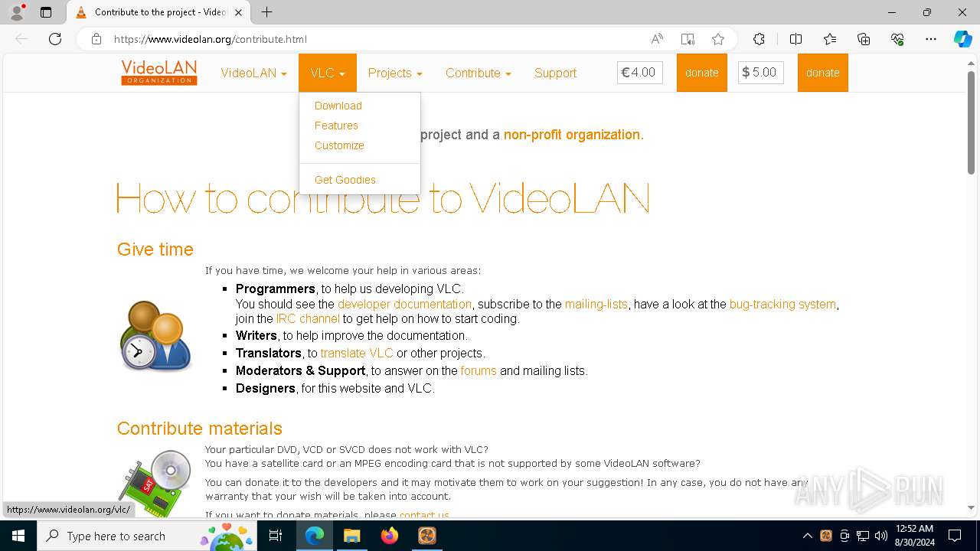Close the Contribute to the project tab
980x551 pixels.
[x=238, y=12]
